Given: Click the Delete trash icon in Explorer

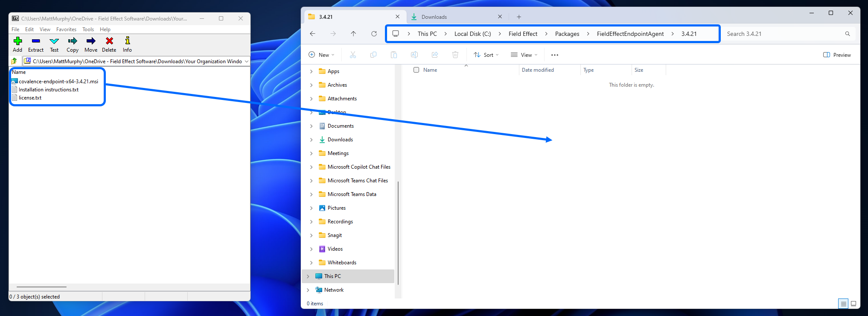Looking at the screenshot, I should click(455, 55).
